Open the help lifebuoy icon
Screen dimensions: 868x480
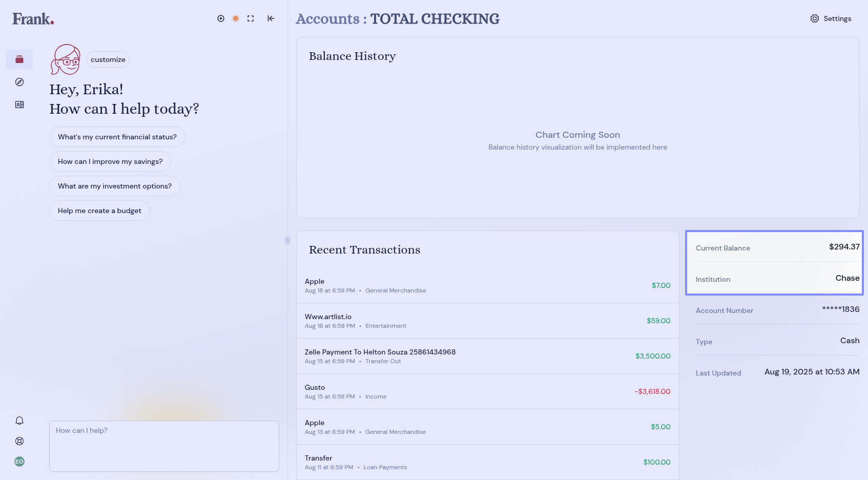click(19, 441)
